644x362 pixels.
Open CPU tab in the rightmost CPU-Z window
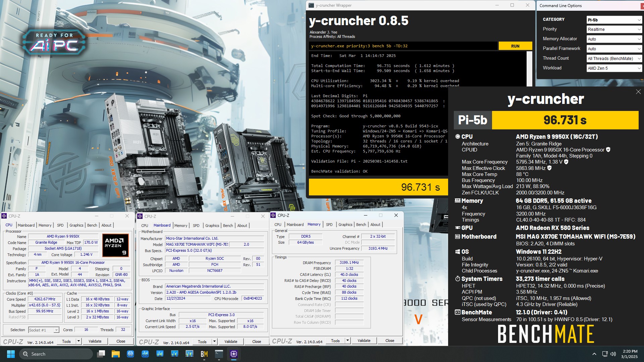click(x=278, y=225)
